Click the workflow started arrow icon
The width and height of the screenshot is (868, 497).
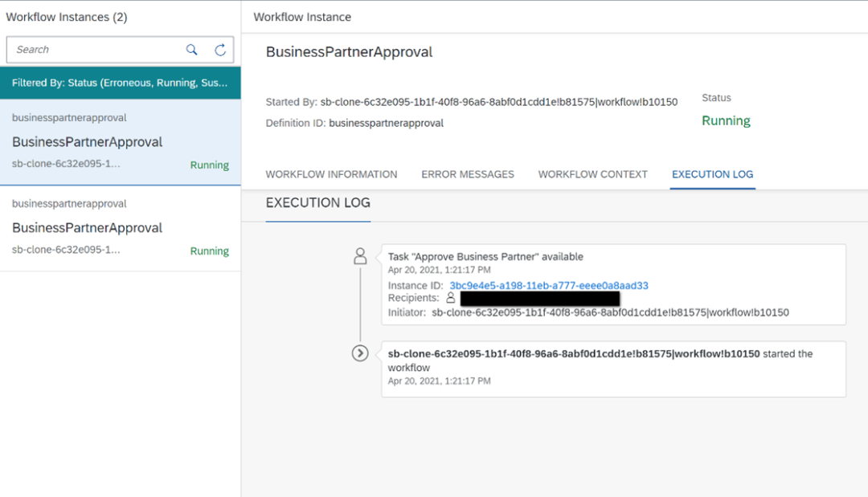coord(360,352)
